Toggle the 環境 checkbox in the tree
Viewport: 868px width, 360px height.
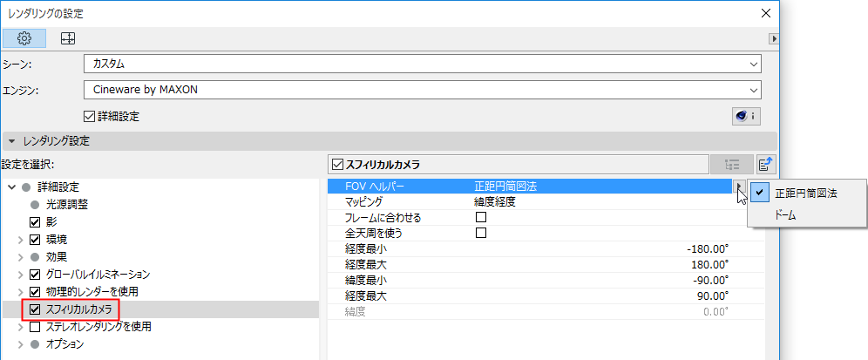35,240
